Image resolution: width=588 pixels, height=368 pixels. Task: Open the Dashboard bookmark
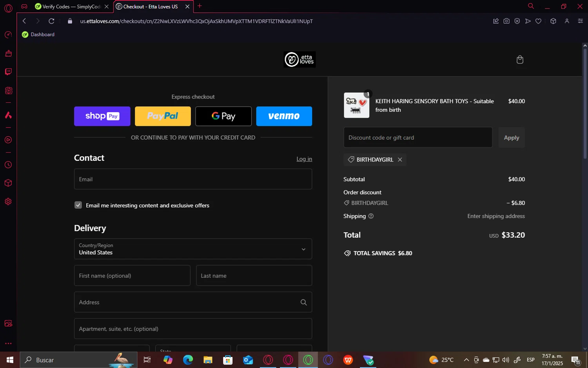pyautogui.click(x=38, y=35)
